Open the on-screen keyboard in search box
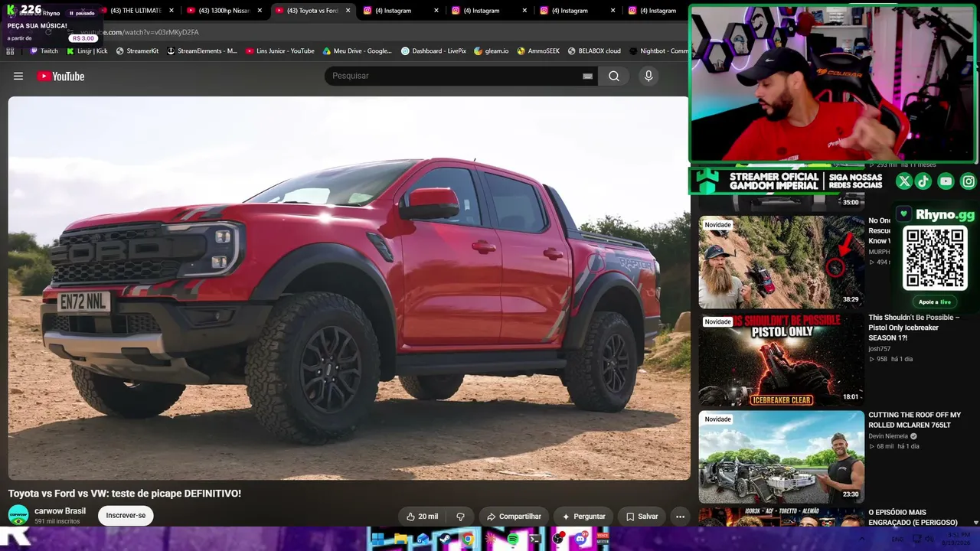The image size is (980, 551). point(587,76)
